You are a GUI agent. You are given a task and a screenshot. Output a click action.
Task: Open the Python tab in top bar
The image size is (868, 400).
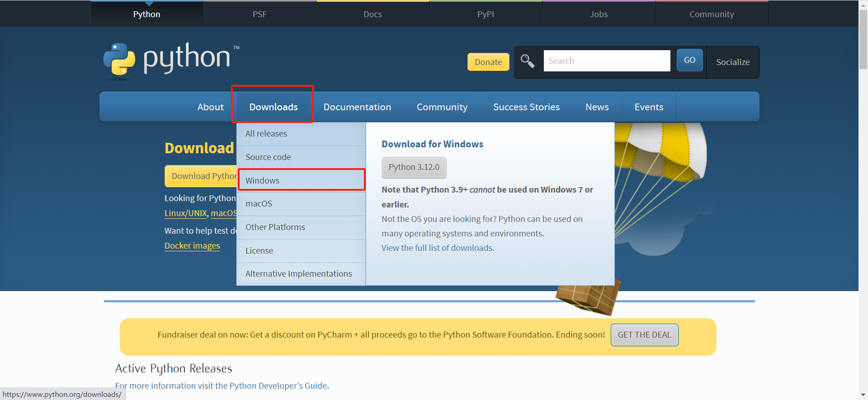(147, 14)
